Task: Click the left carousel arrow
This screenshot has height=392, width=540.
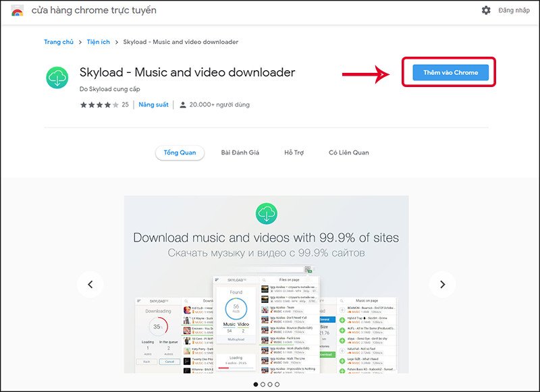Action: click(90, 284)
